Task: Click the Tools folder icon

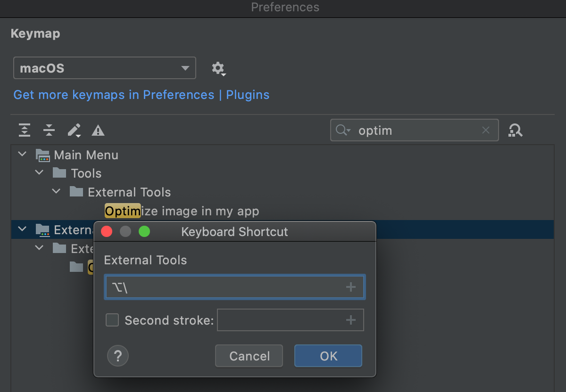Action: (x=59, y=173)
